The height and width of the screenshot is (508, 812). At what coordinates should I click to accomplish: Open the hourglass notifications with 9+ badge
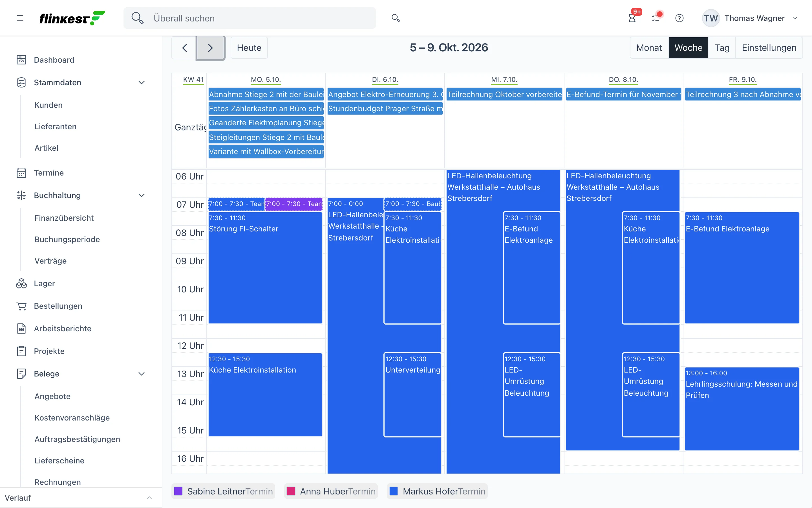632,18
